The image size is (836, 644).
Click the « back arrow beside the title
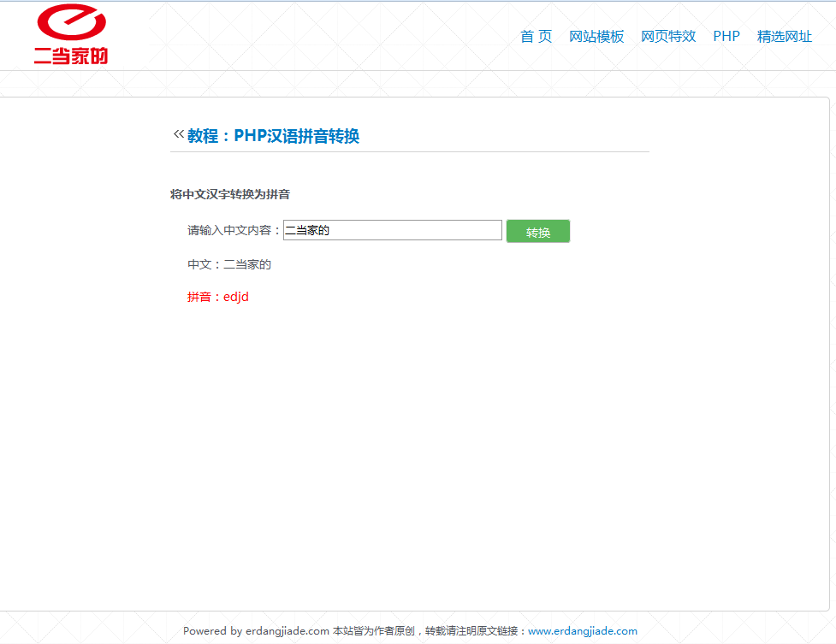[179, 134]
